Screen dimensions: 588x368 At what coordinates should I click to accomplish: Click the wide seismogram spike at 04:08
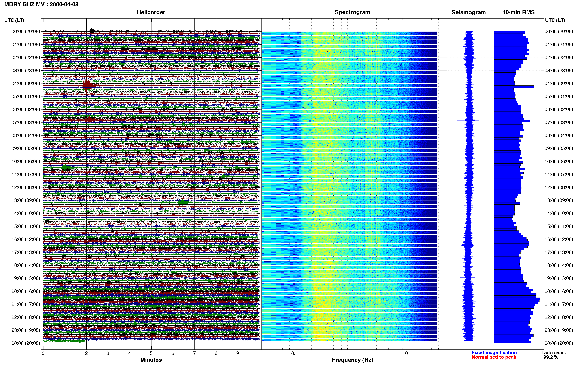pos(468,86)
